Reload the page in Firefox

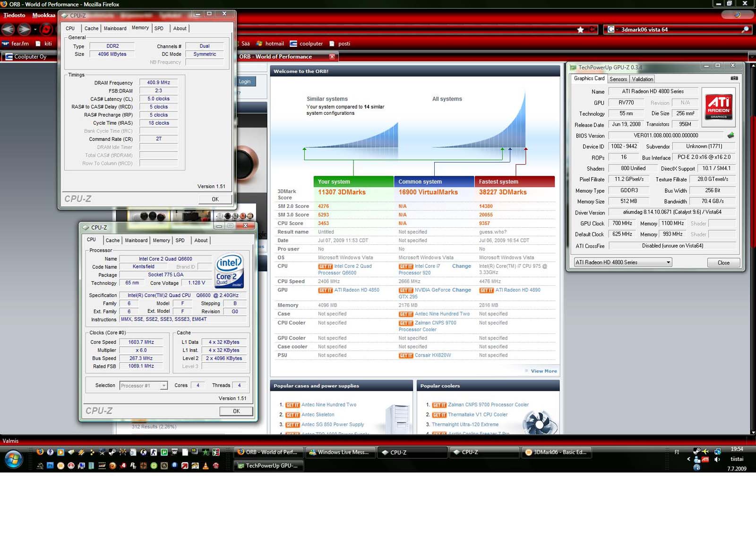coord(46,29)
